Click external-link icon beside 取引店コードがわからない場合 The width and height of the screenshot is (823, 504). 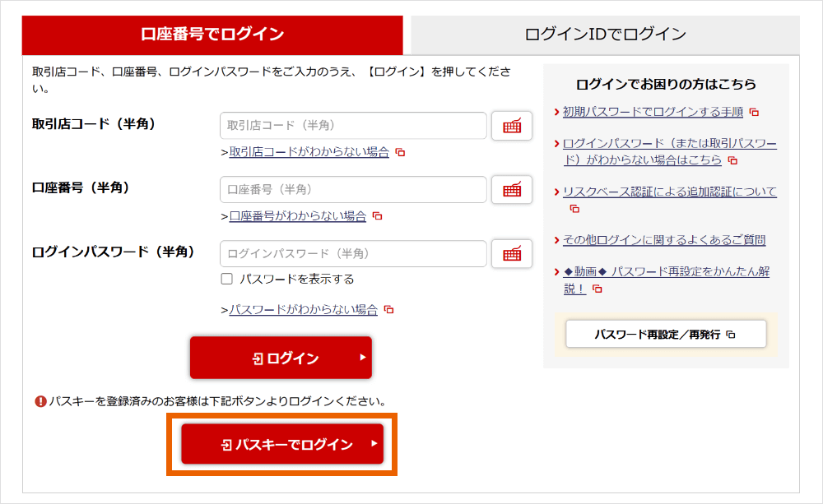point(401,152)
